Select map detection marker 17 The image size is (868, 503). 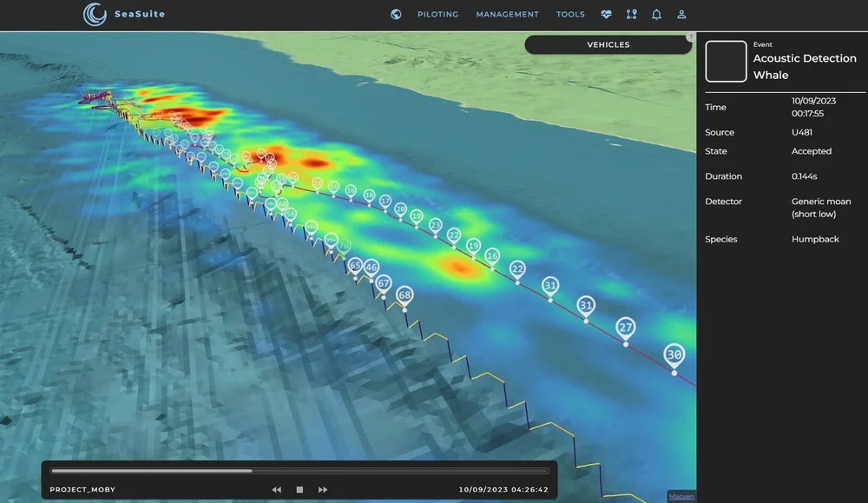coord(385,201)
